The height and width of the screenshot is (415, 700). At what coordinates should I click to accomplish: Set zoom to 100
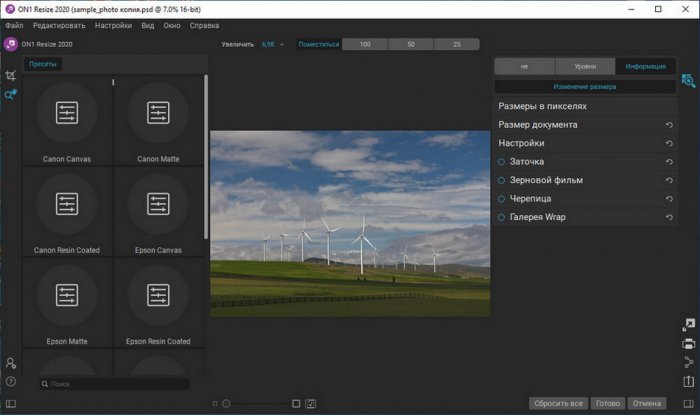[x=365, y=44]
